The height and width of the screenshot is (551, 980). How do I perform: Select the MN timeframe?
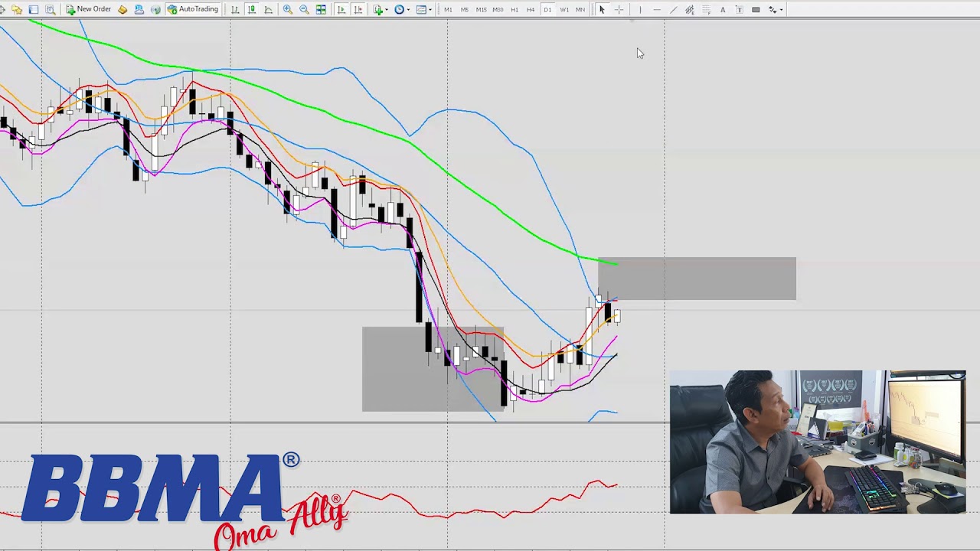click(x=580, y=9)
